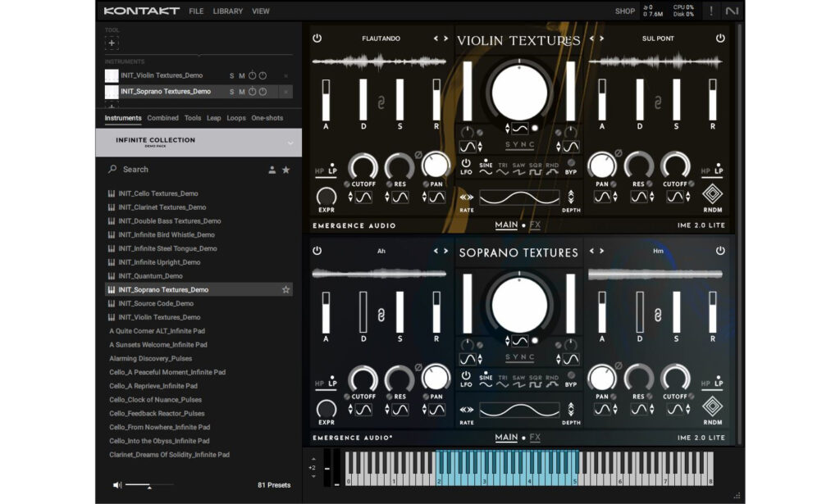Select INIT_Infinite Bird Whistle_Demo preset
840x504 pixels.
tap(166, 235)
